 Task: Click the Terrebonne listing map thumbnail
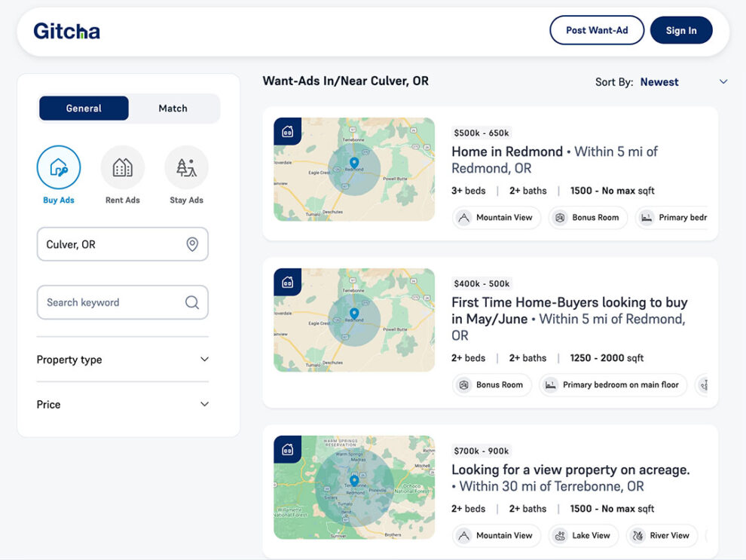pyautogui.click(x=354, y=487)
